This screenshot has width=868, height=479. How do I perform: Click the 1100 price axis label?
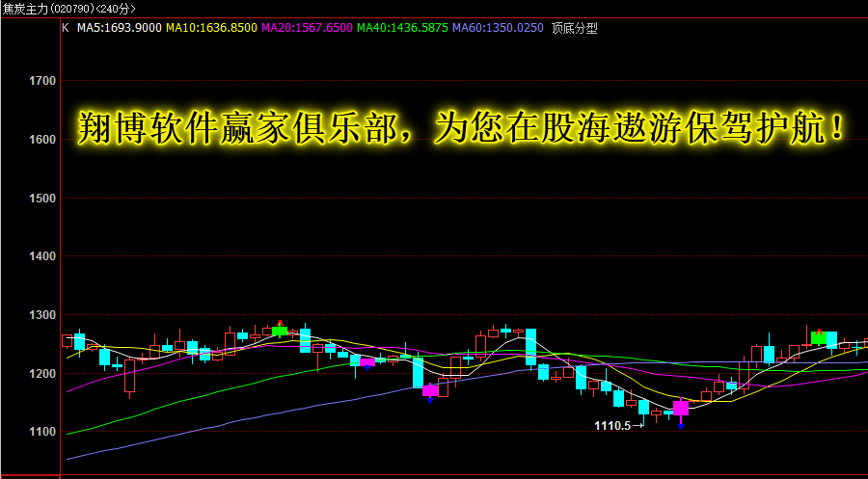(42, 432)
